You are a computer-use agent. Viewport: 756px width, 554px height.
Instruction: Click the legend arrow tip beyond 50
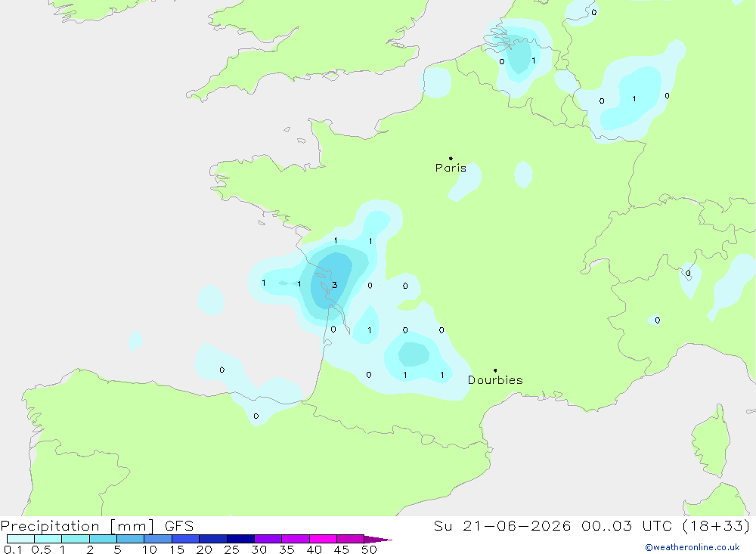[379, 540]
